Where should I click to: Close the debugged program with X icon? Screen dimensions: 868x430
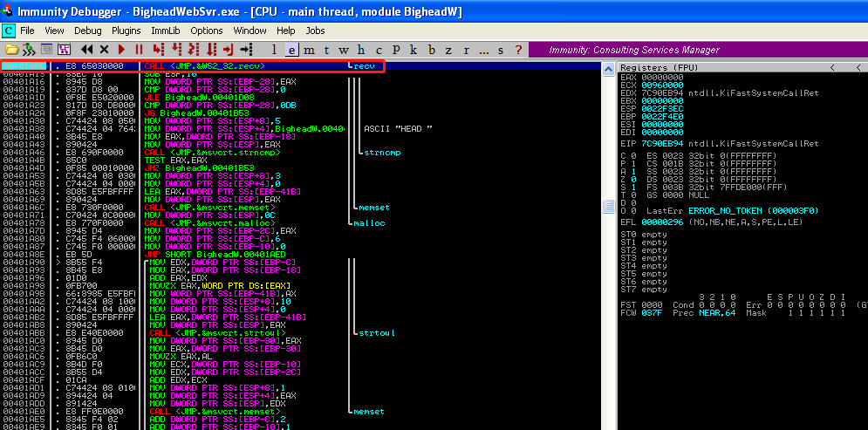(105, 50)
